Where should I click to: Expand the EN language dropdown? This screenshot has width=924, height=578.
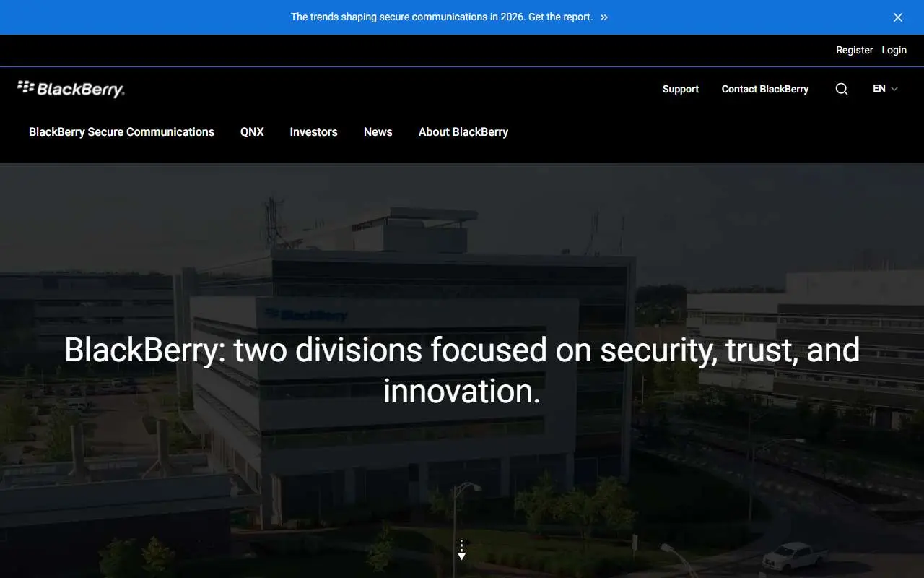tap(885, 89)
